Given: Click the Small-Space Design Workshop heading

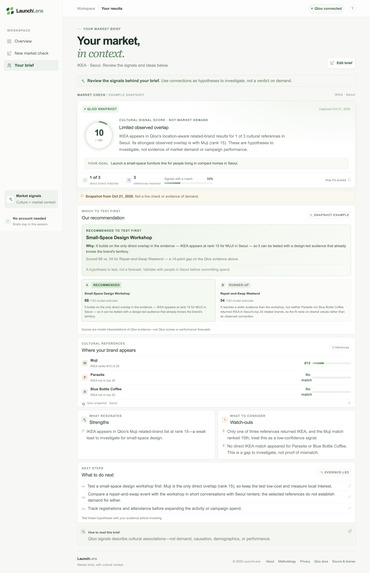Looking at the screenshot, I should (x=119, y=238).
